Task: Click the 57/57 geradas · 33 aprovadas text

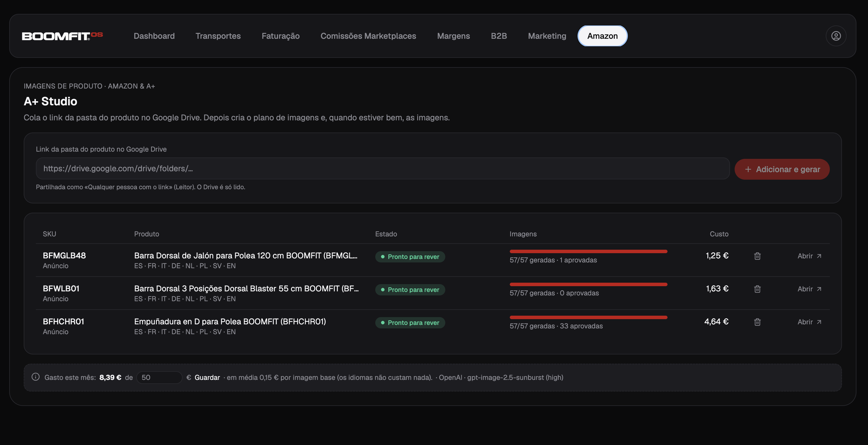Action: (x=556, y=326)
